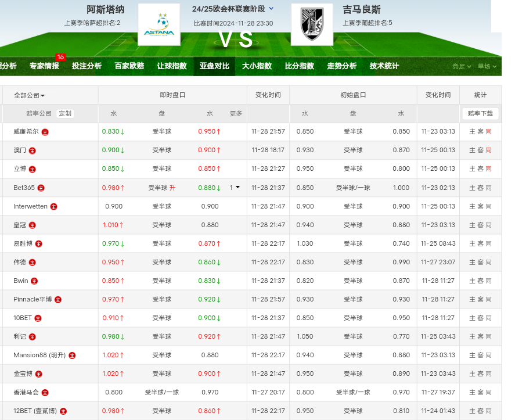Click the red 同 icon in 澳门 row

pos(489,150)
